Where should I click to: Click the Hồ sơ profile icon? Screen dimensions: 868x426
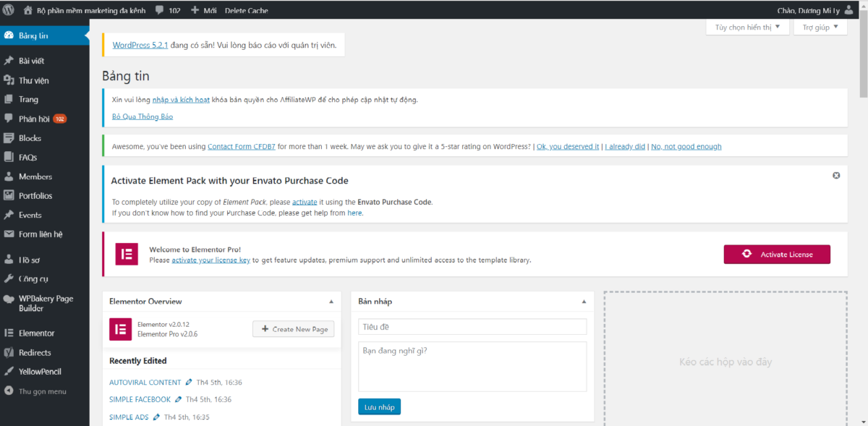tap(9, 259)
